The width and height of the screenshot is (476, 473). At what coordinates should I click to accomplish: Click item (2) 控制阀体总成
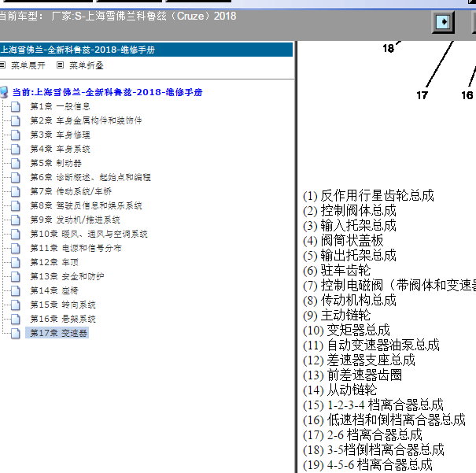349,210
